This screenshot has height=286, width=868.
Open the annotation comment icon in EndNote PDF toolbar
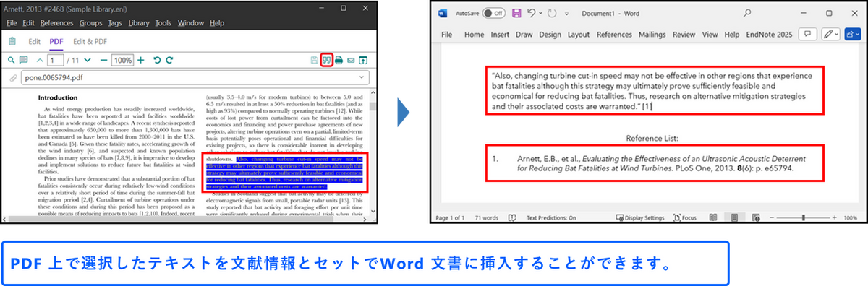point(24,60)
